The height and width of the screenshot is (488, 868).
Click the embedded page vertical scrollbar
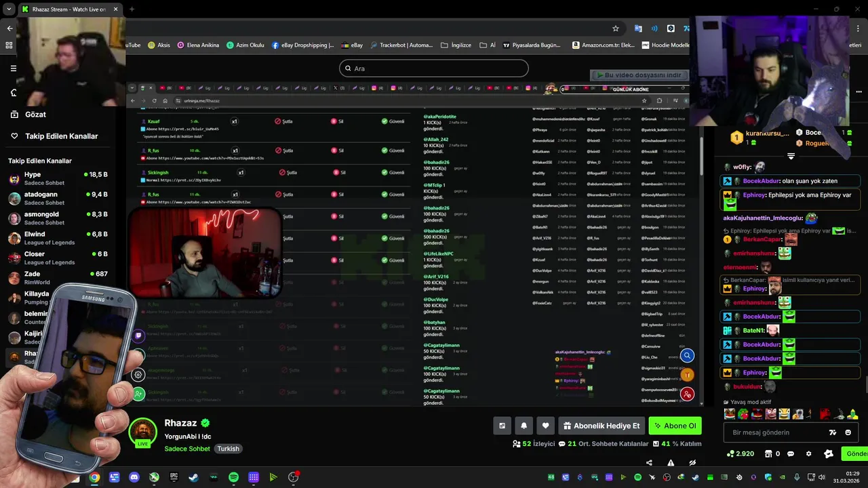tap(701, 156)
